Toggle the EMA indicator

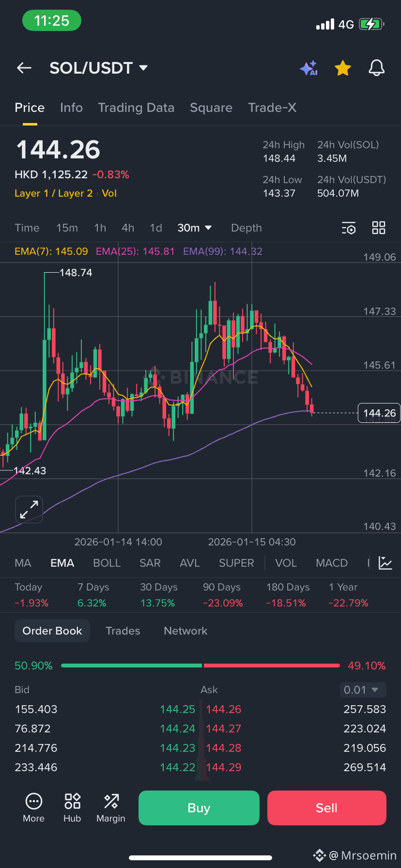62,563
